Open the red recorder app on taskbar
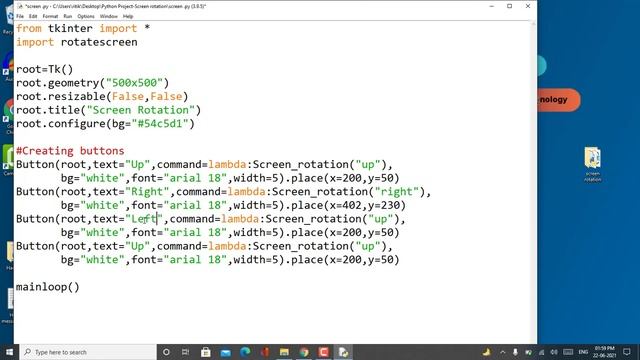The height and width of the screenshot is (360, 640). [x=324, y=352]
